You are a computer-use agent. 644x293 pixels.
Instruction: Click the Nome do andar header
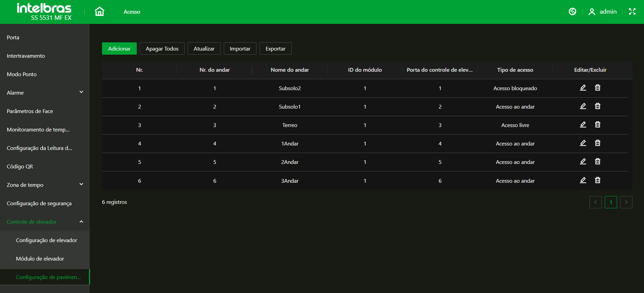[290, 70]
